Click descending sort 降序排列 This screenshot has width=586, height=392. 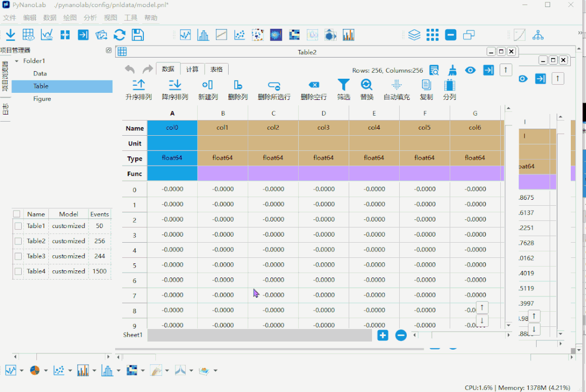pyautogui.click(x=175, y=90)
